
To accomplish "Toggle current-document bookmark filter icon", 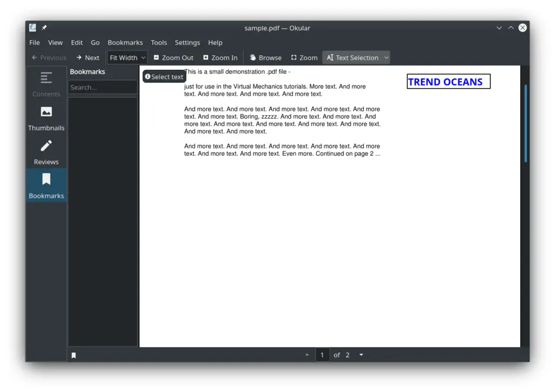I will click(74, 355).
